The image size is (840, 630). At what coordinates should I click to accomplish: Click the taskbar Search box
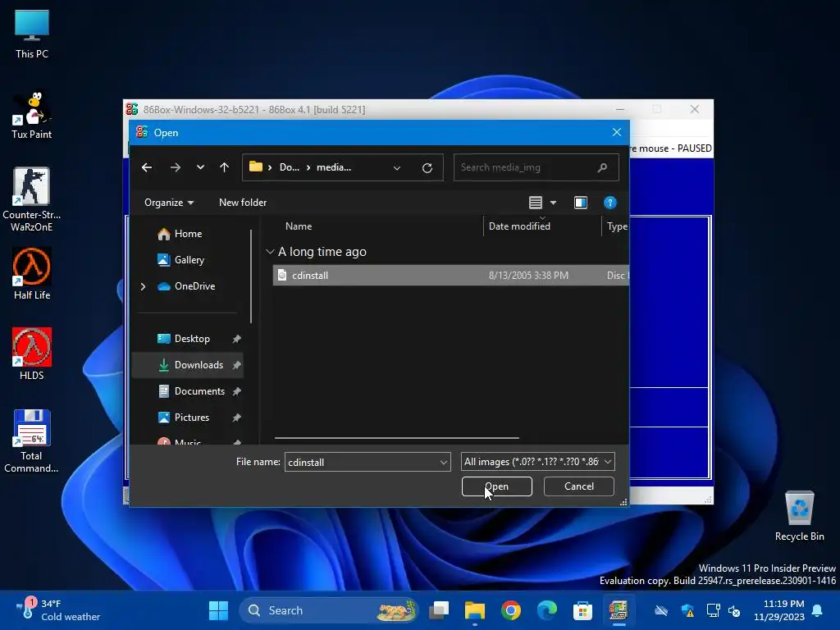pyautogui.click(x=328, y=610)
